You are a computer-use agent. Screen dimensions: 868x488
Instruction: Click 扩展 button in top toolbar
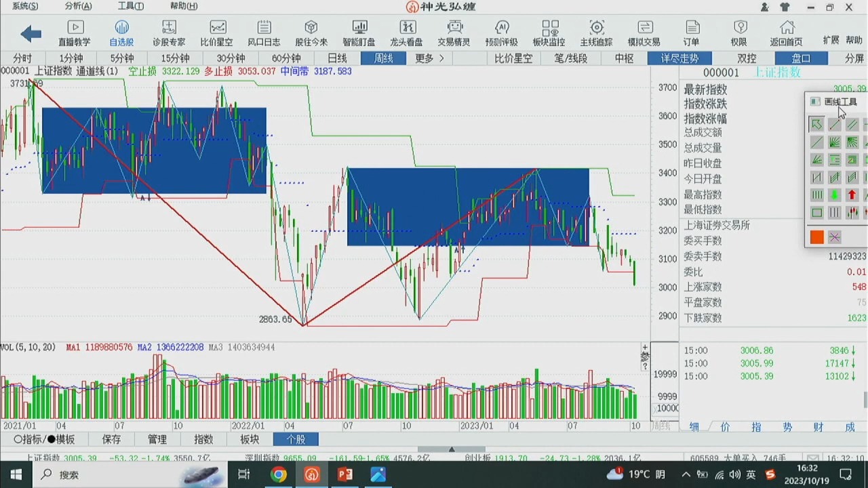point(831,40)
